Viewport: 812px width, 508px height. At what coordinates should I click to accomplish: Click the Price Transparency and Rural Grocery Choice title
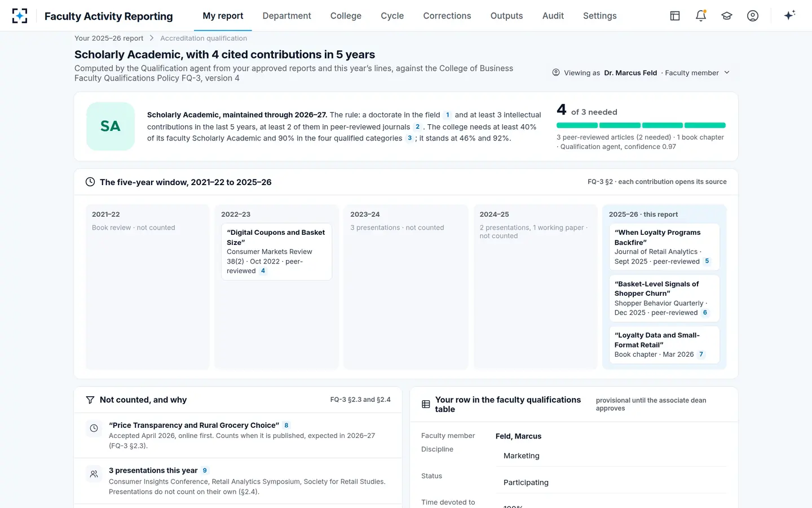[x=194, y=426]
